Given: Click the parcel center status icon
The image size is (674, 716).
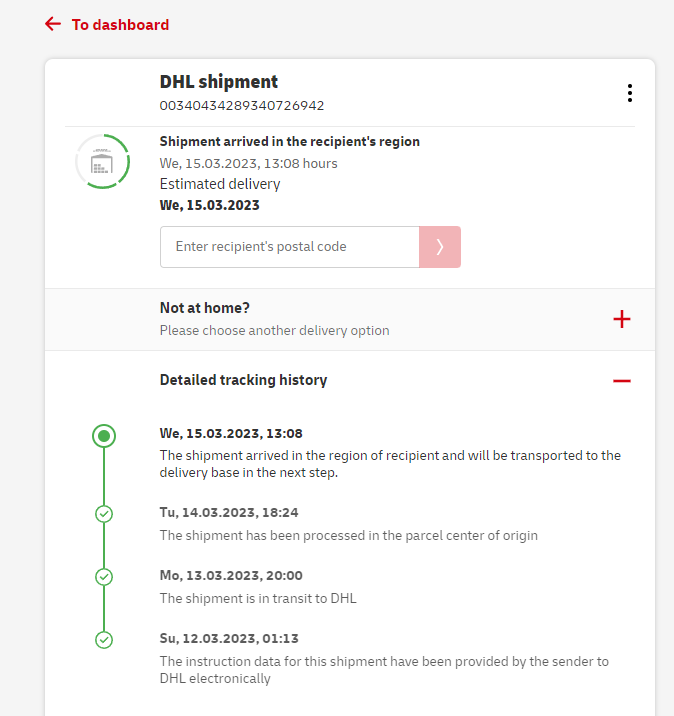Looking at the screenshot, I should [x=102, y=162].
